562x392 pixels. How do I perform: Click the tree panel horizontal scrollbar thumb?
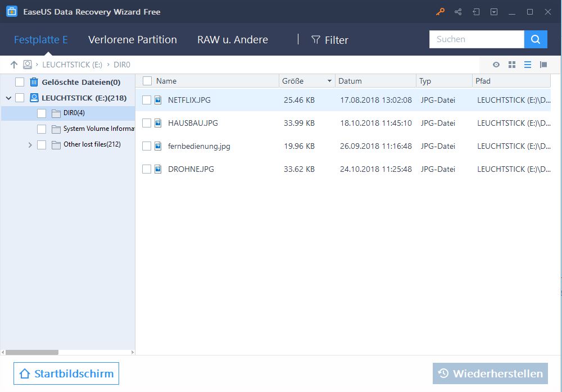tap(32, 352)
